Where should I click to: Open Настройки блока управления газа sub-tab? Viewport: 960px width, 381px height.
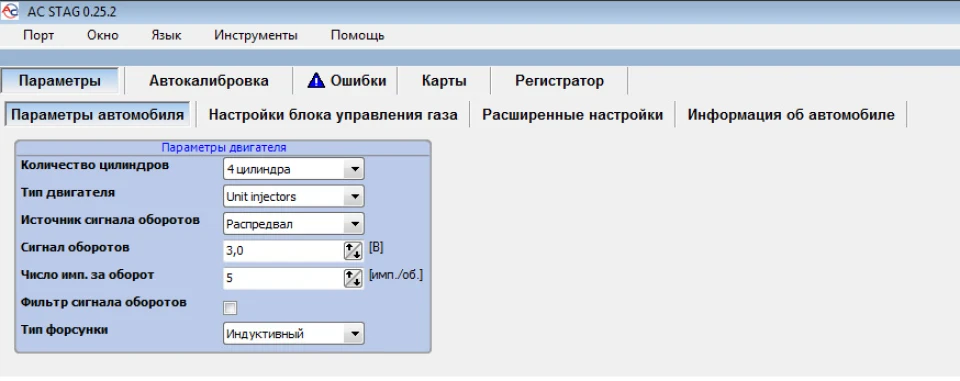(333, 115)
